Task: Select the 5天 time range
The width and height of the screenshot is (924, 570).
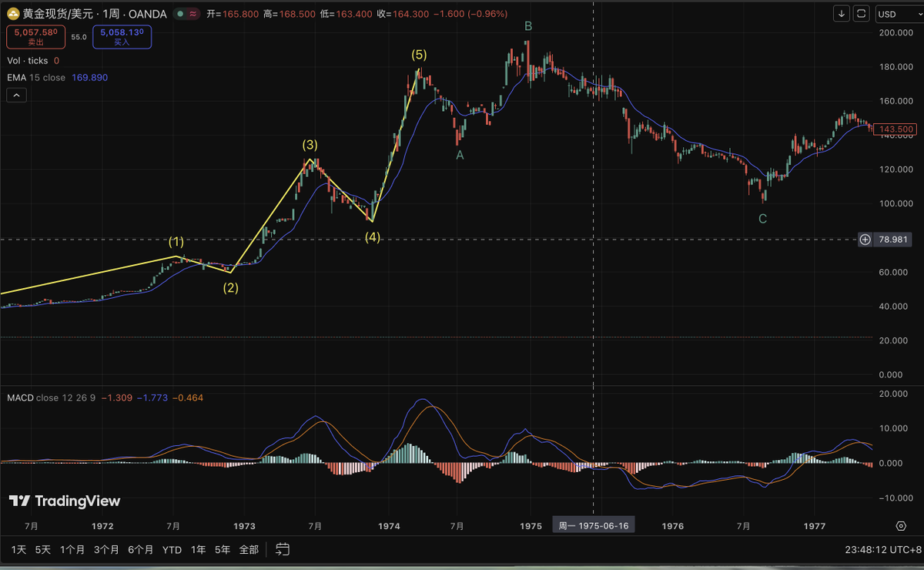Action: 42,550
